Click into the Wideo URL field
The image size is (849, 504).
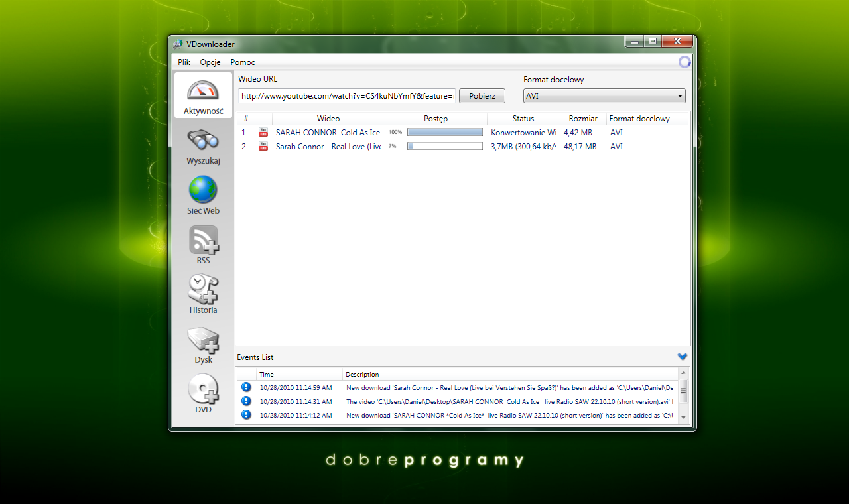[347, 96]
